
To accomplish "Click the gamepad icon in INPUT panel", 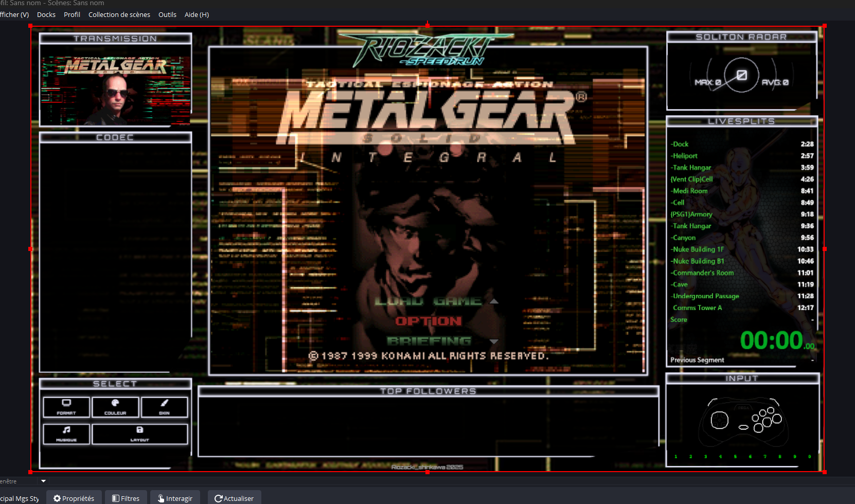I will click(743, 421).
